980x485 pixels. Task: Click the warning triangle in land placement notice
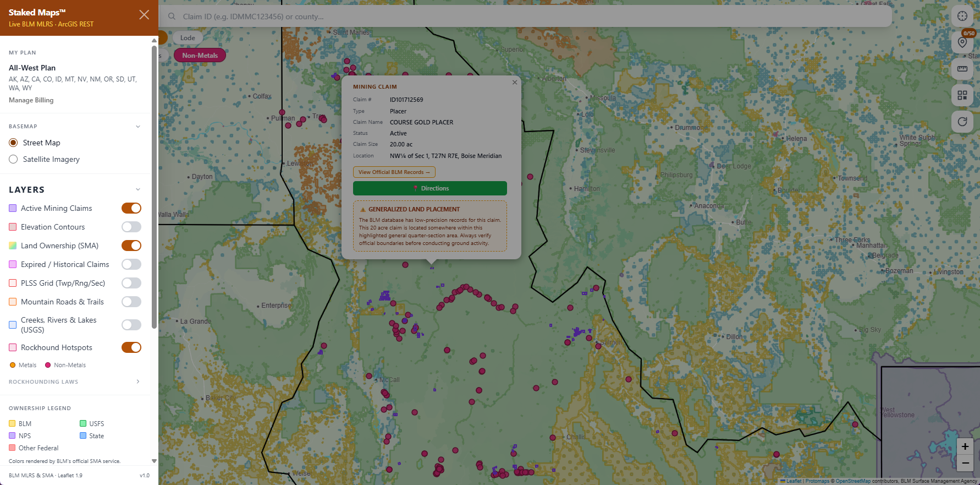(363, 209)
